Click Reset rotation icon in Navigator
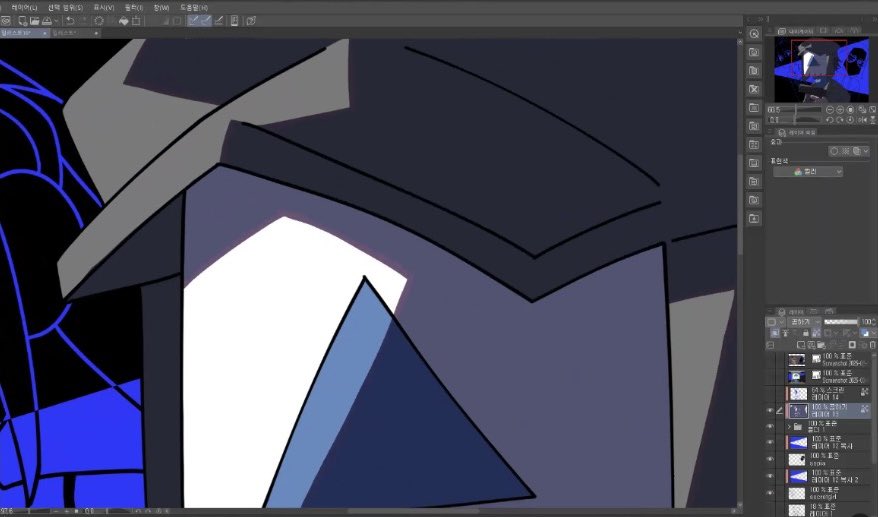 [851, 120]
